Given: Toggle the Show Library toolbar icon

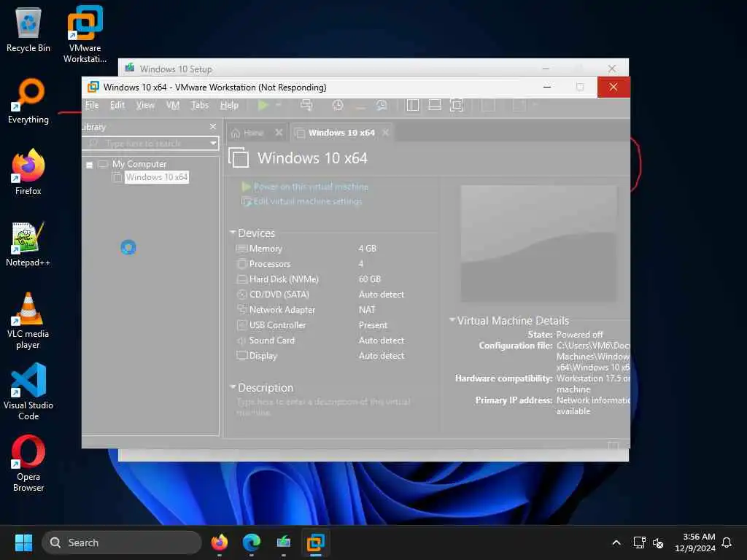Looking at the screenshot, I should [x=413, y=105].
